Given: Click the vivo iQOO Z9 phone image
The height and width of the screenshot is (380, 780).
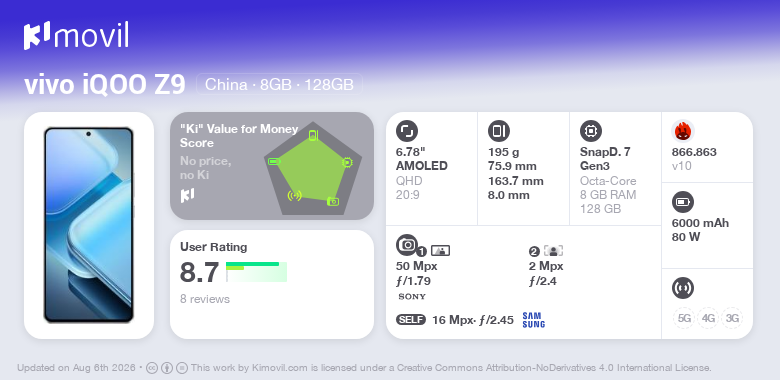Looking at the screenshot, I should point(89,225).
